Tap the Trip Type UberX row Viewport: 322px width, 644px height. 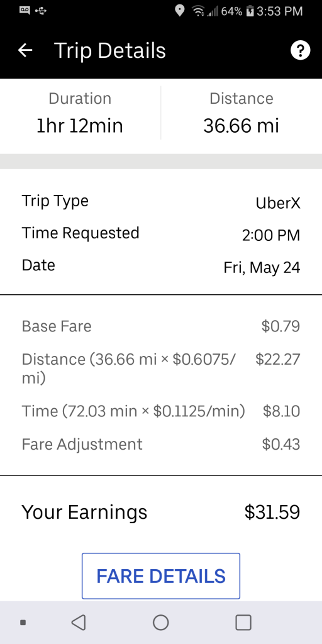tap(161, 202)
